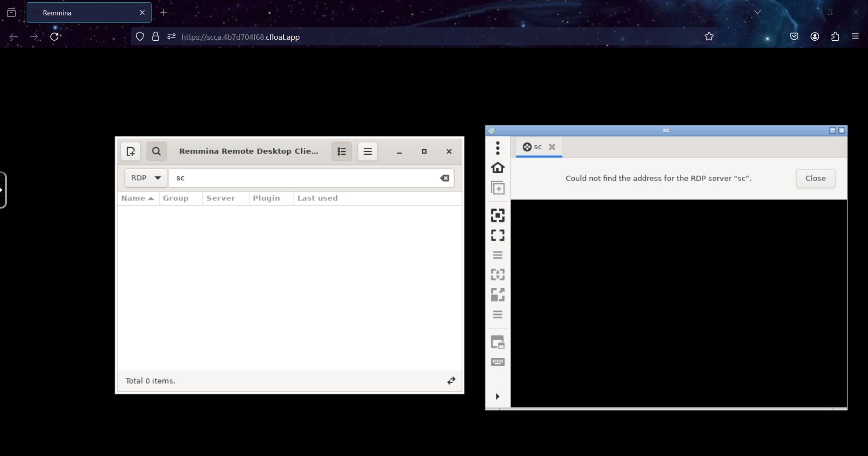Bookmark this page with the star icon
This screenshot has height=456, width=868.
709,37
